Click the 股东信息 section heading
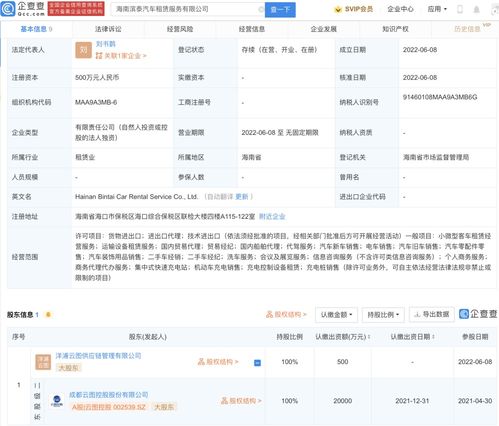The height and width of the screenshot is (426, 499). point(20,314)
